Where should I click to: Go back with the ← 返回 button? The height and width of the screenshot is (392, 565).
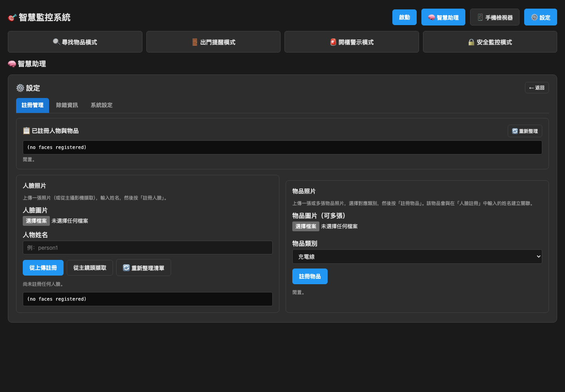(537, 88)
